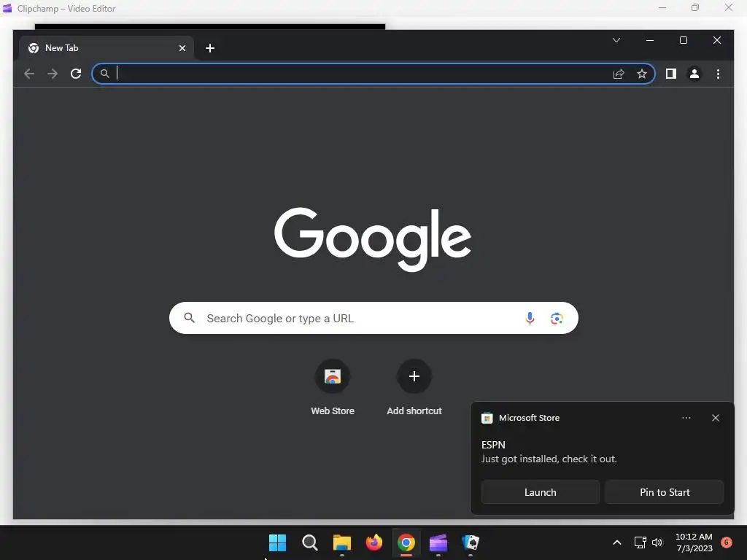Click the volume speaker icon in tray
Image resolution: width=747 pixels, height=560 pixels.
pyautogui.click(x=657, y=542)
